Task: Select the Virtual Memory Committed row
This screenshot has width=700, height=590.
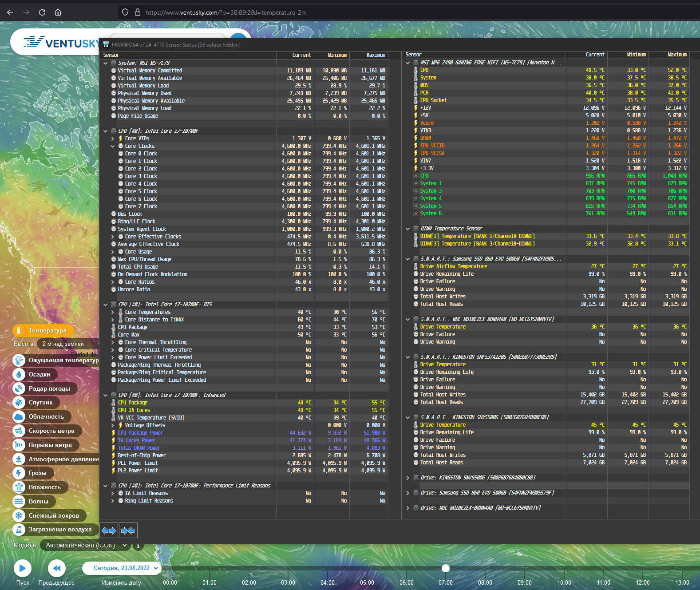Action: 244,71
